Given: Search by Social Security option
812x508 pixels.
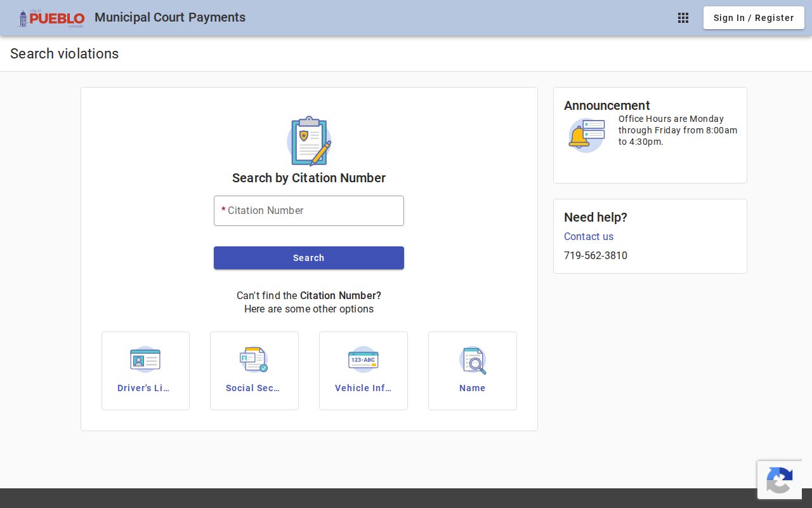Looking at the screenshot, I should click(254, 371).
